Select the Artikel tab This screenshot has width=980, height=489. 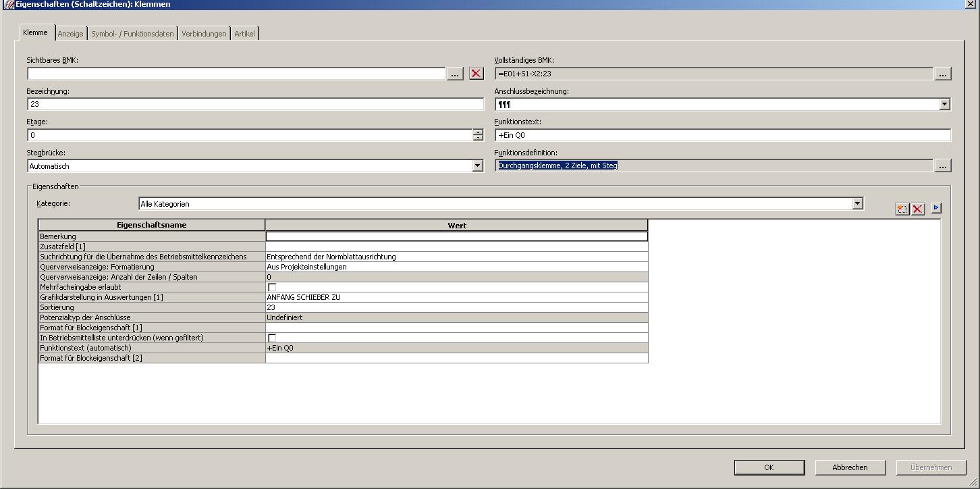244,33
